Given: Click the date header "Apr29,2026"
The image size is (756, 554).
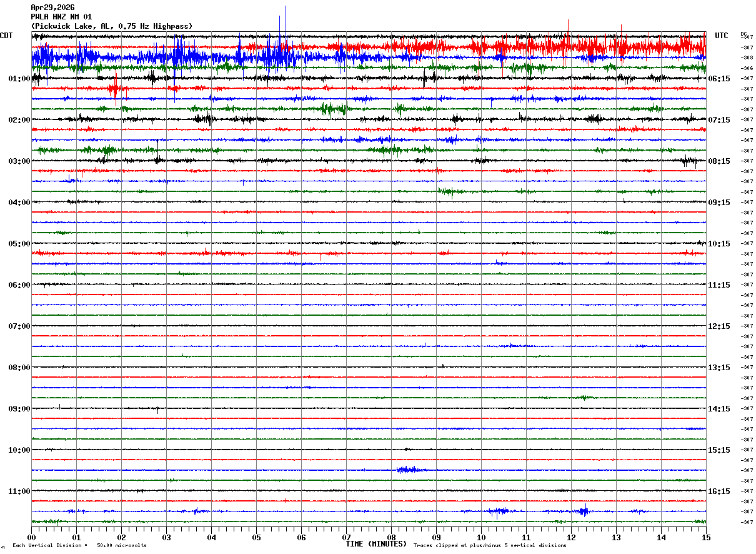Looking at the screenshot, I should coord(52,8).
